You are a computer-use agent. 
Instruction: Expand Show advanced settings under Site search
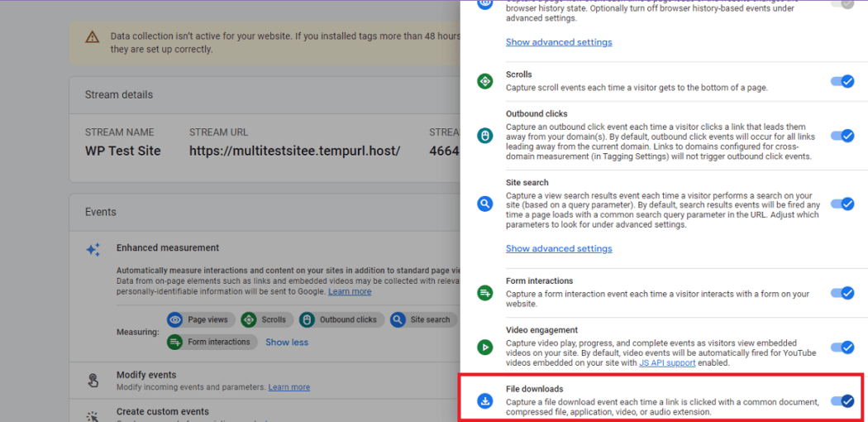[x=559, y=248]
